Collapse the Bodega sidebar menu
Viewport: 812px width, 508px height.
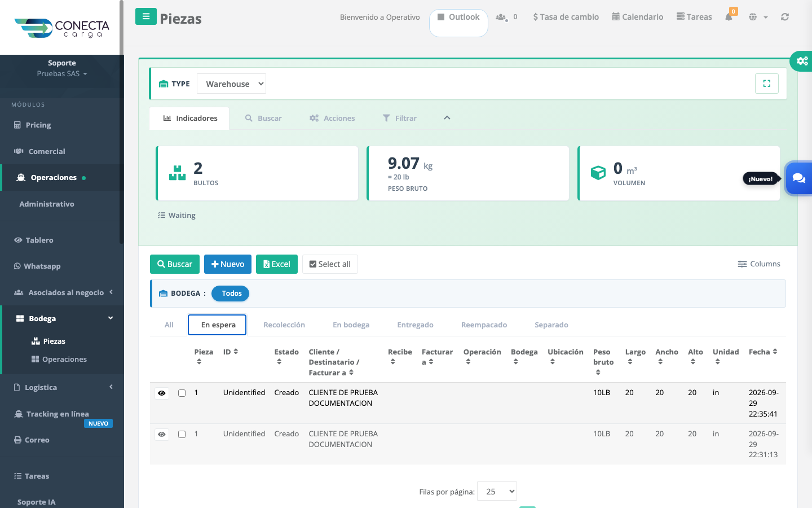point(62,318)
